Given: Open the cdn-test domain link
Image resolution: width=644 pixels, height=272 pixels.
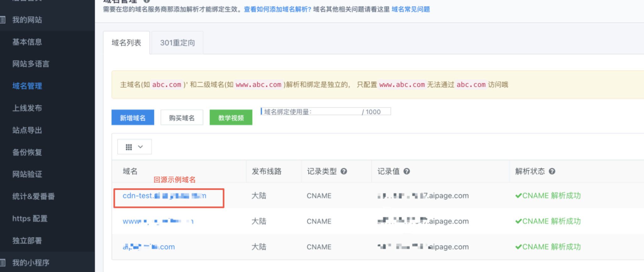Looking at the screenshot, I should click(164, 196).
